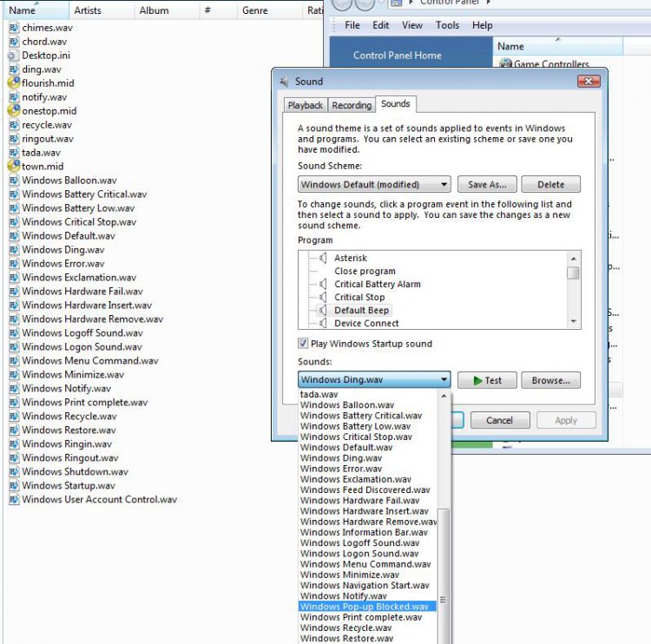Select Close program event in Program list

[365, 271]
